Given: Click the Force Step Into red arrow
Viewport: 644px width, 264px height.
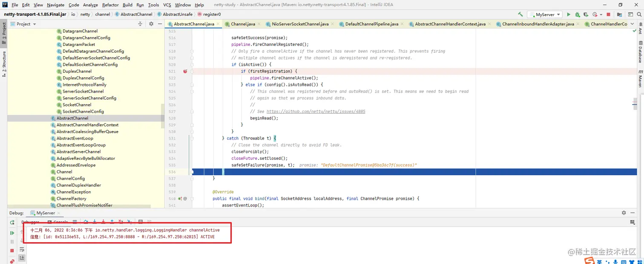Looking at the screenshot, I should 103,221.
